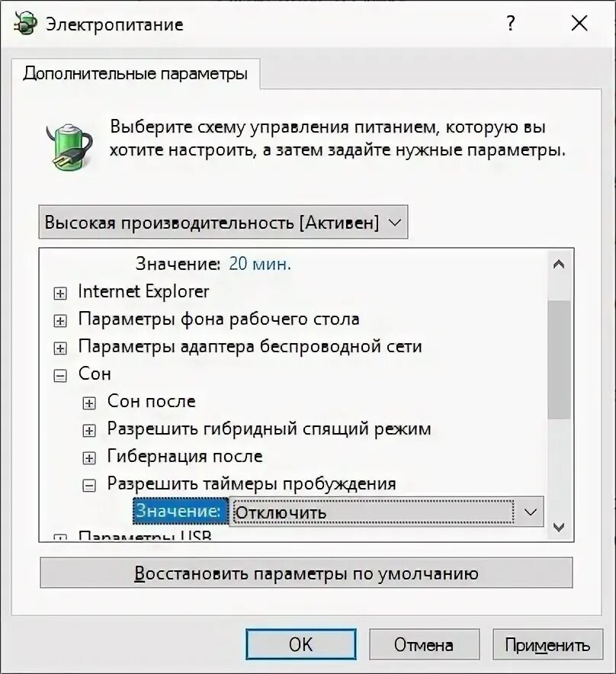
Task: Expand Параметры фона рабочего стола
Action: pyautogui.click(x=60, y=321)
